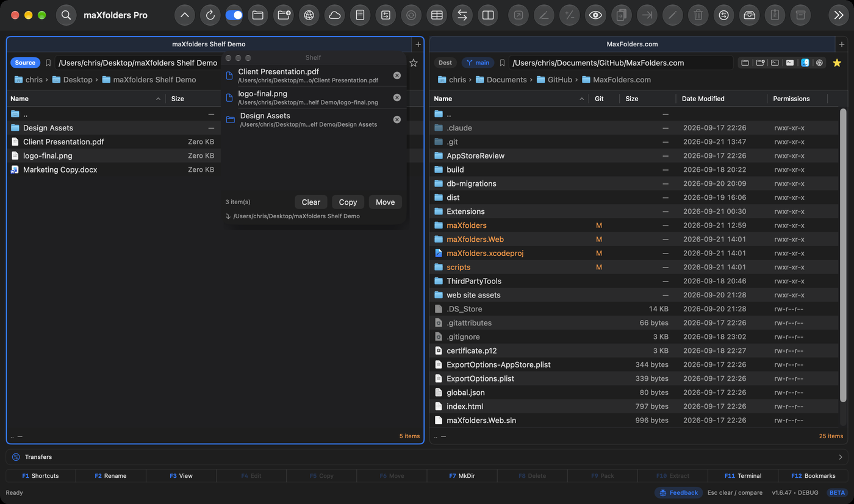854x504 pixels.
Task: Open the Finder icon in right pane path bar
Action: [x=805, y=63]
